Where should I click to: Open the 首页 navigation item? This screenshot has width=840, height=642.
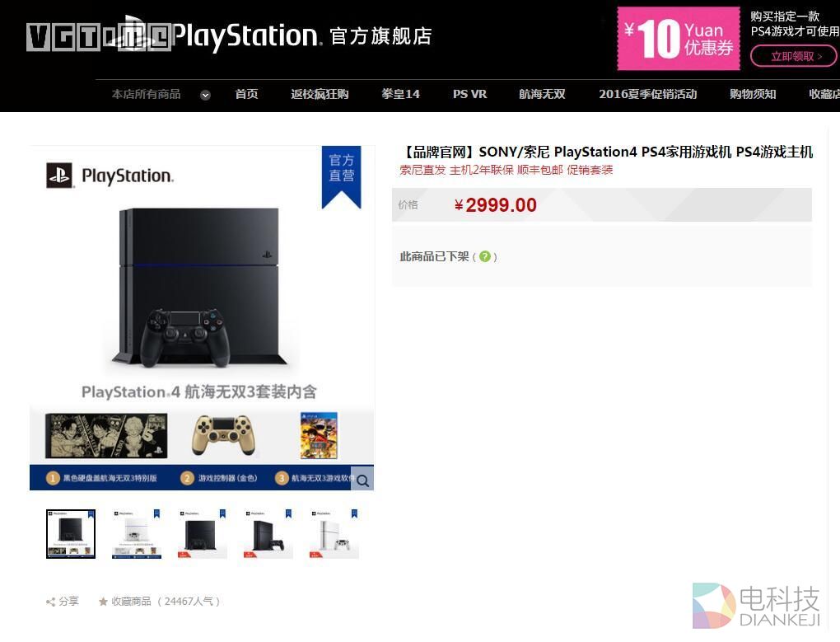tap(246, 94)
